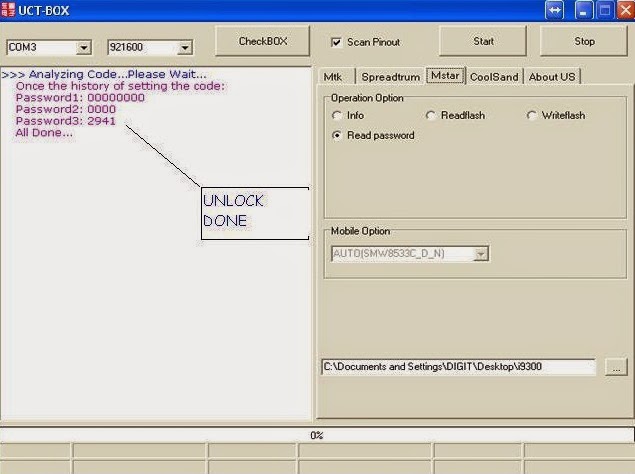Click the browse '...' button

coord(616,367)
